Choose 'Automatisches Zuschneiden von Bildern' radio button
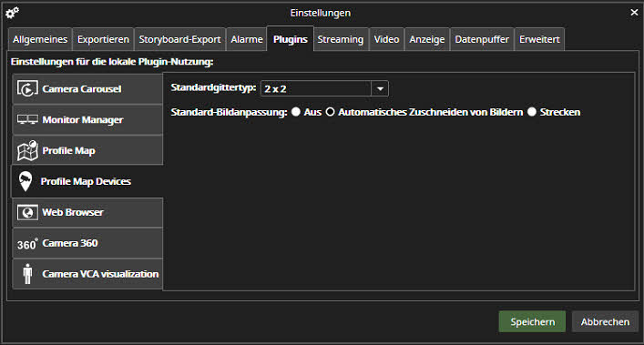This screenshot has height=345, width=644. [x=331, y=112]
